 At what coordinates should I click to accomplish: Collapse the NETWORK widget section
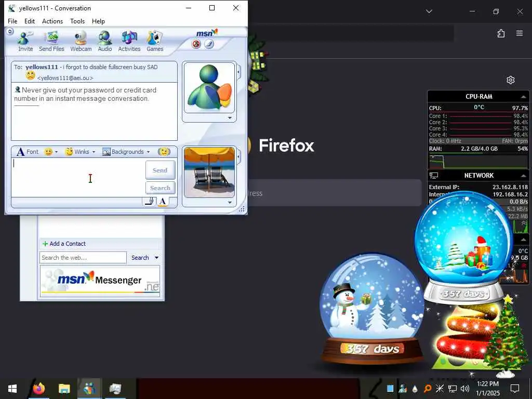point(524,176)
